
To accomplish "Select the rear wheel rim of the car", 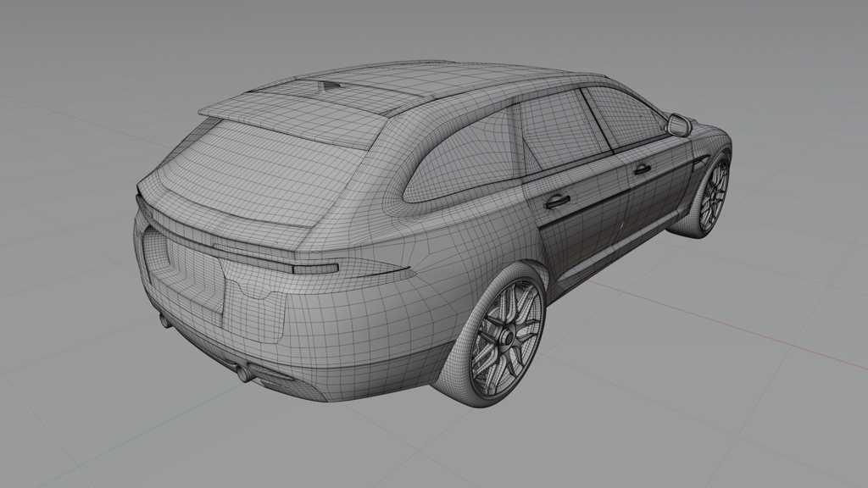I will click(x=507, y=337).
